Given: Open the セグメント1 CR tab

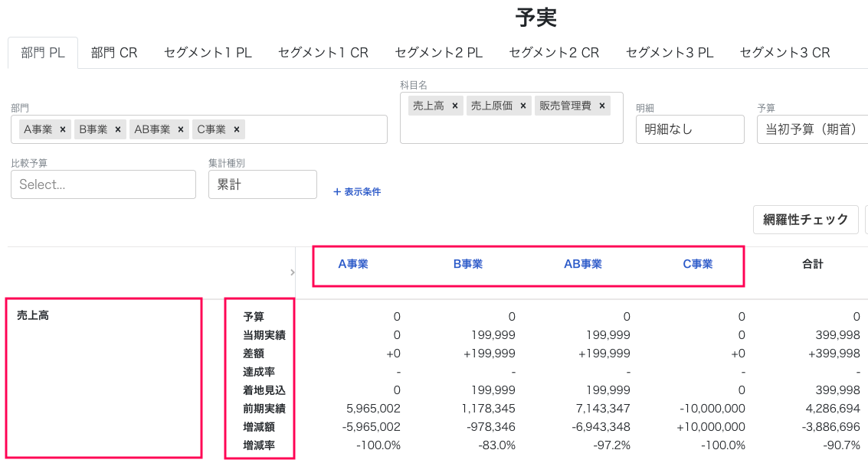Looking at the screenshot, I should pyautogui.click(x=323, y=53).
